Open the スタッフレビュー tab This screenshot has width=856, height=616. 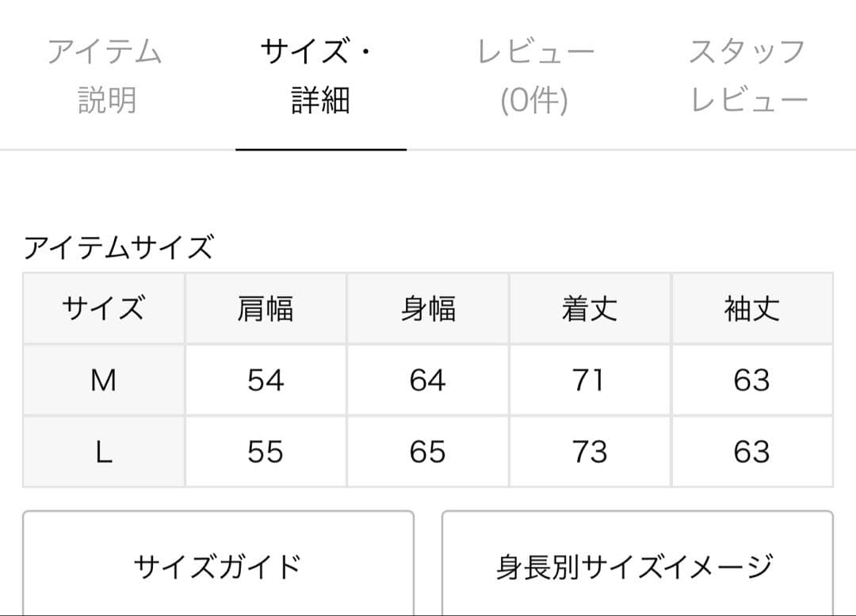click(x=748, y=75)
